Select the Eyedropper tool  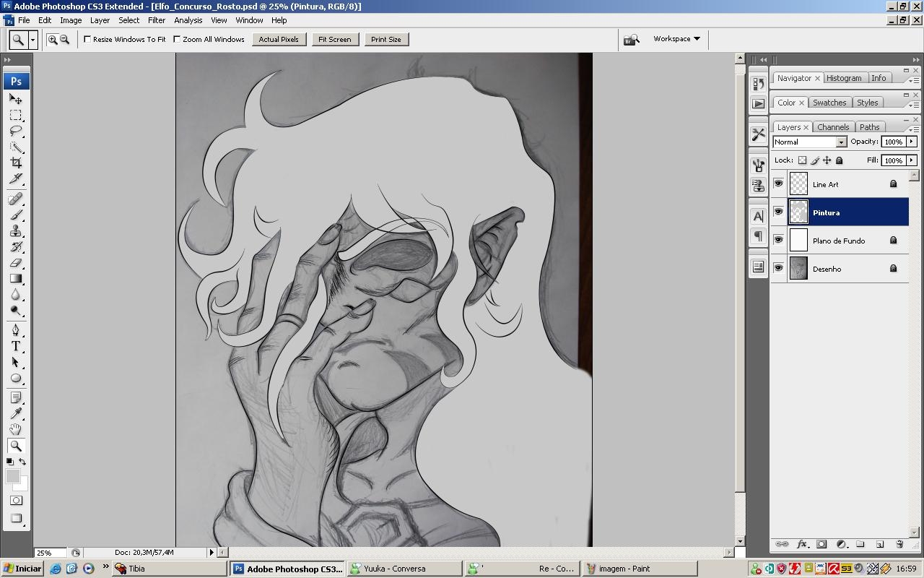coord(16,413)
